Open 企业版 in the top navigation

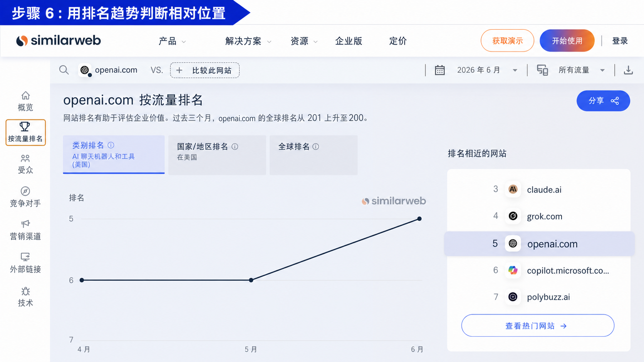349,41
